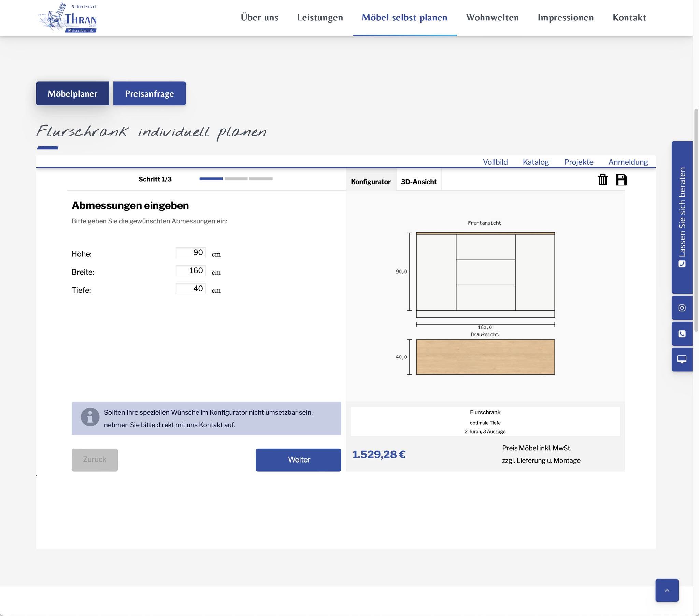Select the Konfigurator tab
The width and height of the screenshot is (699, 616).
(x=370, y=181)
